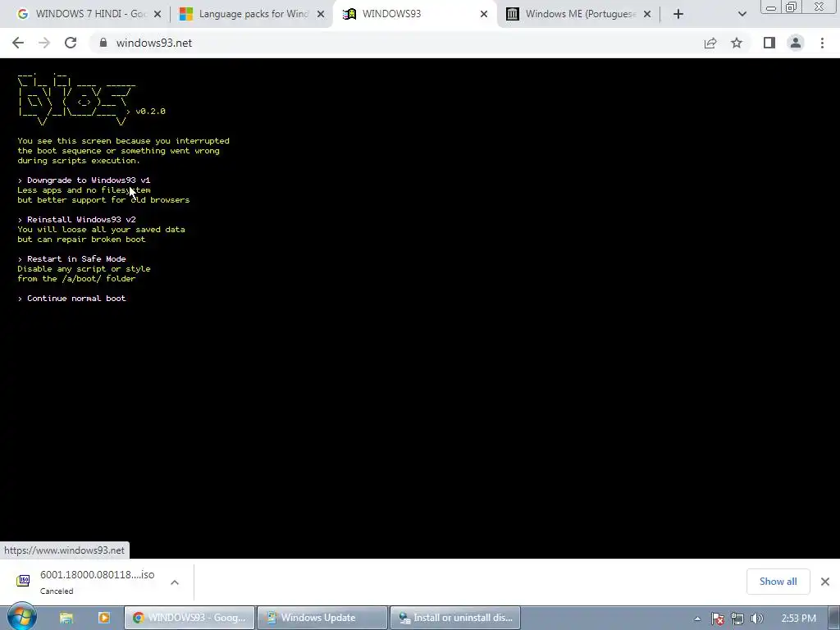
Task: Open the volume speaker icon
Action: pyautogui.click(x=756, y=619)
